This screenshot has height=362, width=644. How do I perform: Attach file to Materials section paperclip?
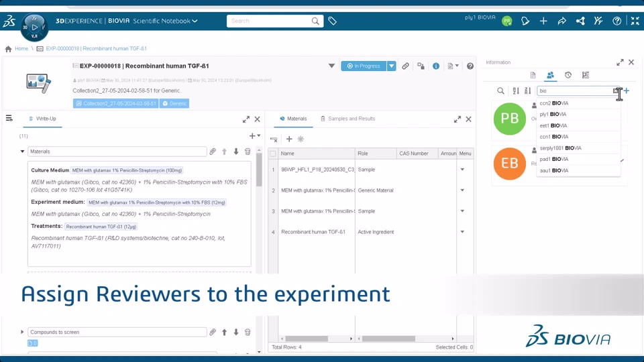tap(213, 152)
